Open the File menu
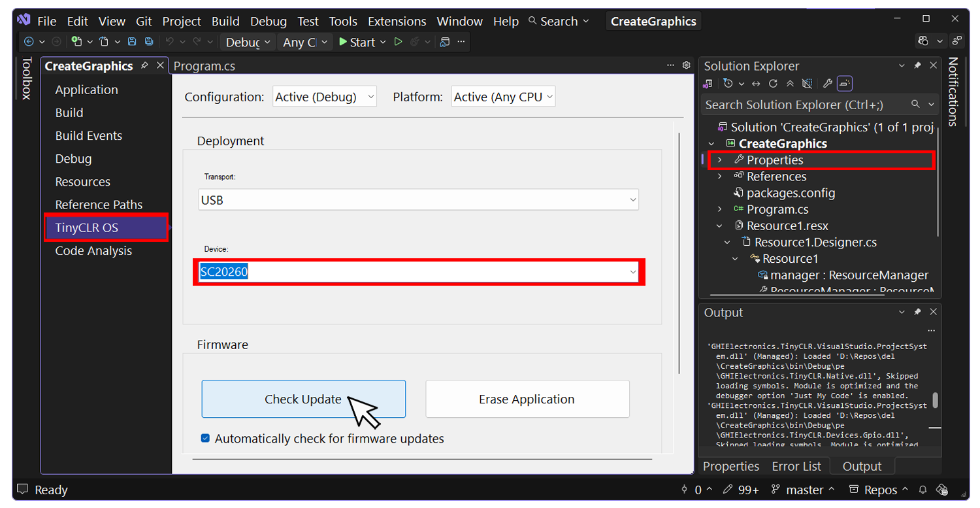The image size is (980, 508). (x=47, y=21)
